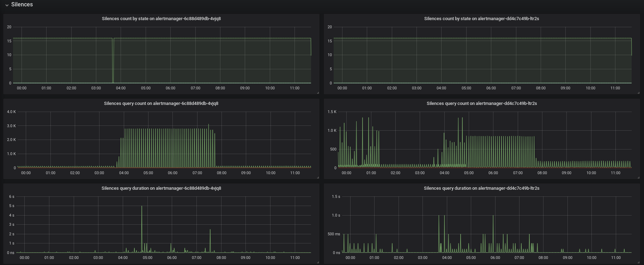Click the 1.5 s y-axis label
644x265 pixels.
336,196
